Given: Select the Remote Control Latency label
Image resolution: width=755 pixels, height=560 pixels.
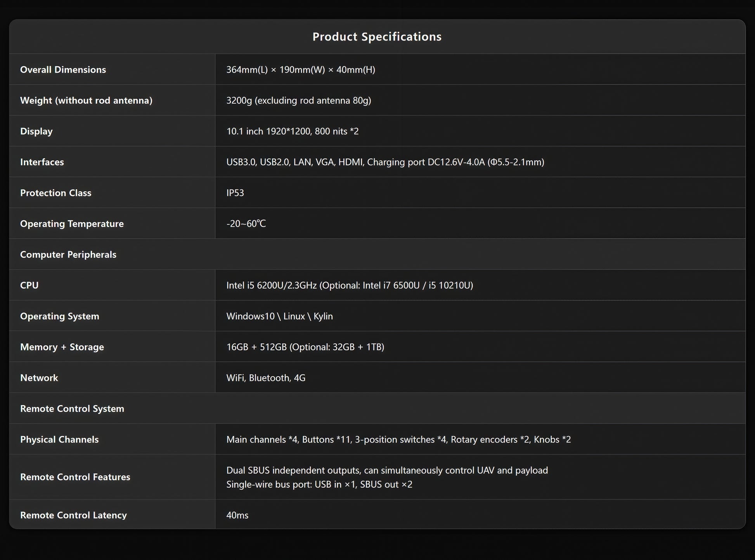Looking at the screenshot, I should [x=73, y=515].
